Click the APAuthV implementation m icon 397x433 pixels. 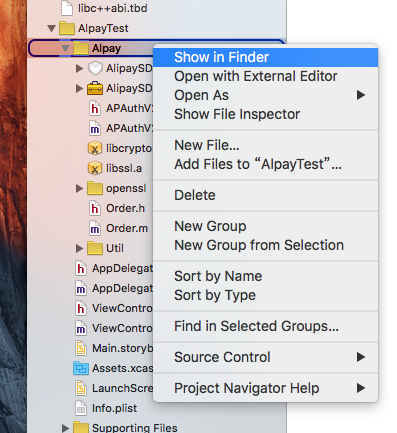[95, 129]
